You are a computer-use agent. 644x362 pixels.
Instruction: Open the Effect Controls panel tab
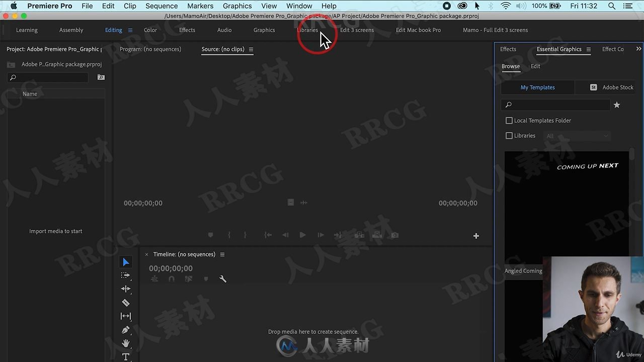tap(613, 49)
